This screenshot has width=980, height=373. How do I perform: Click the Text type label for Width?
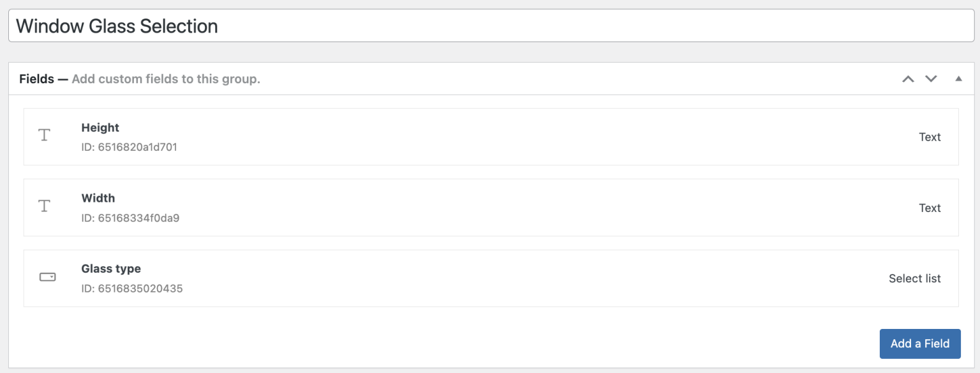click(930, 208)
